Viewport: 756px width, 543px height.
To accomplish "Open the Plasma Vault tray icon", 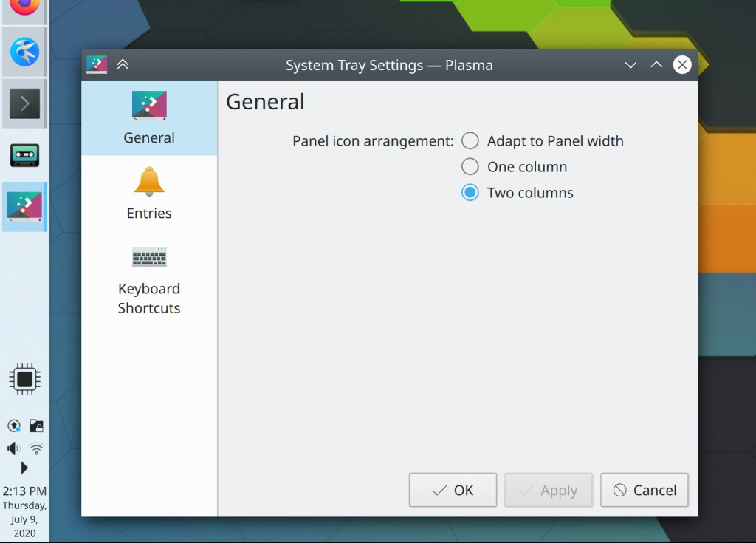I will click(35, 426).
